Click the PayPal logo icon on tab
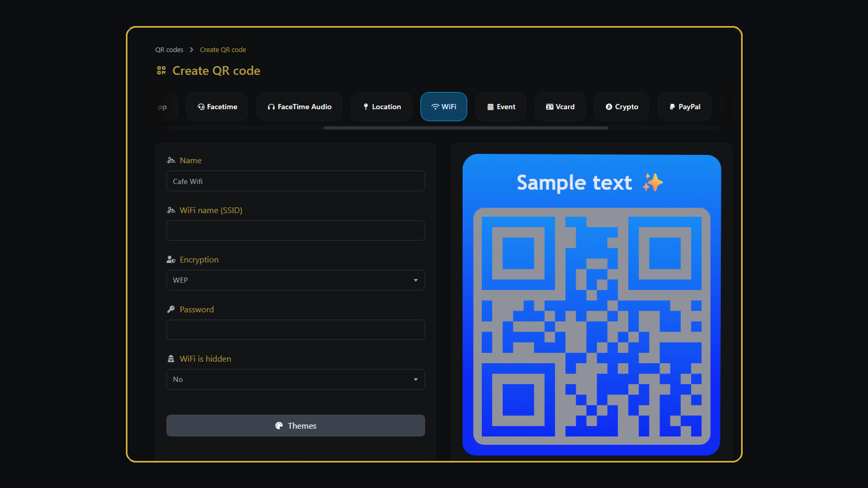Screen dimensions: 868x488 [x=672, y=107]
